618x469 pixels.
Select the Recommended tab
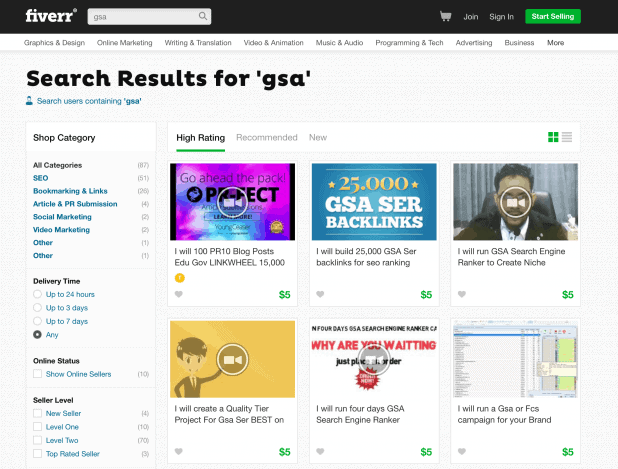click(x=267, y=138)
